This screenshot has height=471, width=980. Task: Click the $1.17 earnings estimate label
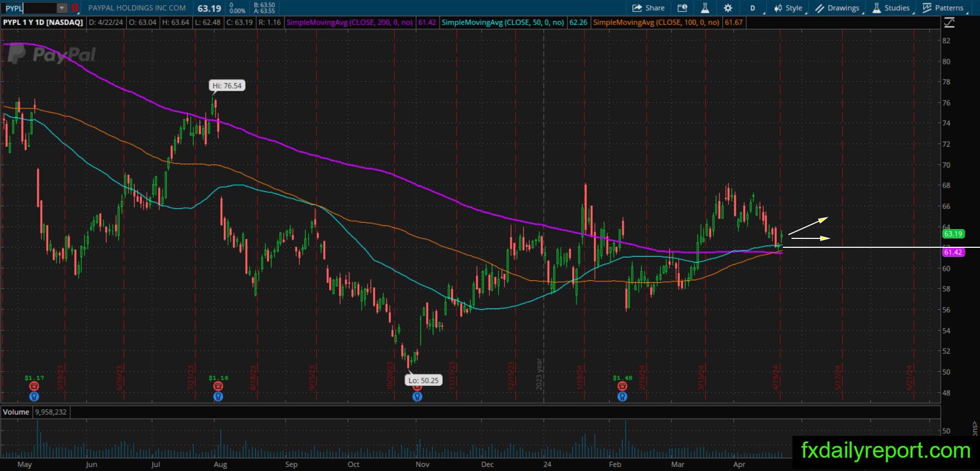34,378
